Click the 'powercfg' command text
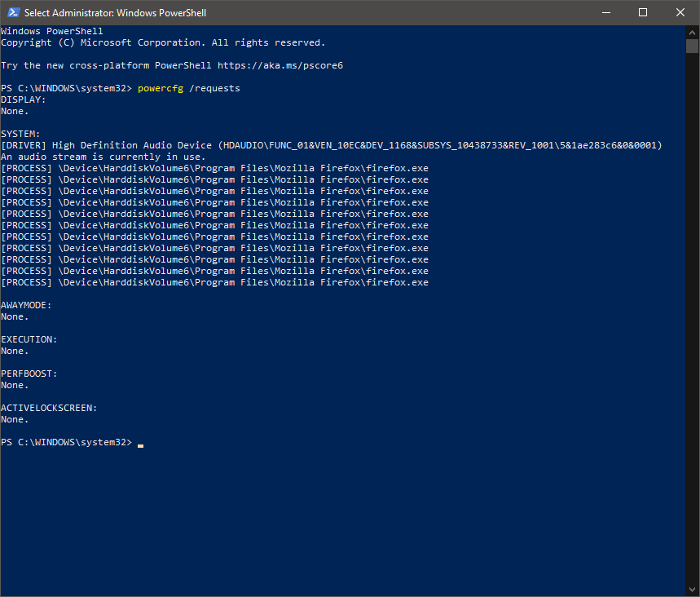Viewport: 700px width, 597px height. click(x=161, y=88)
